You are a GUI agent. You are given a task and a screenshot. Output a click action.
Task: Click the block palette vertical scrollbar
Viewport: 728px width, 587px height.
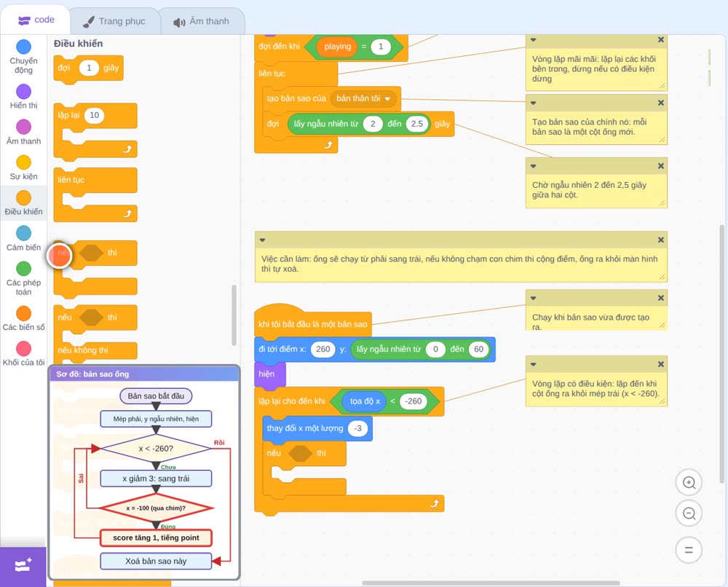pos(234,315)
